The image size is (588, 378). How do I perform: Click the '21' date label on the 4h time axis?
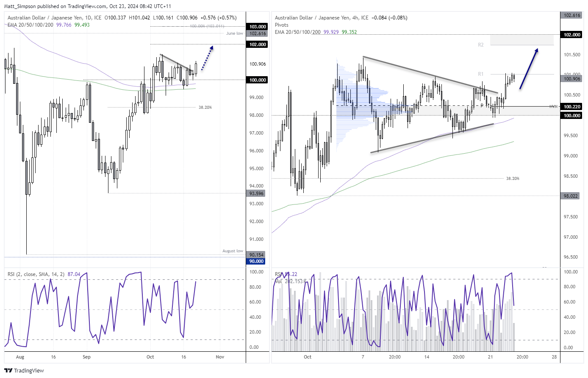point(490,357)
